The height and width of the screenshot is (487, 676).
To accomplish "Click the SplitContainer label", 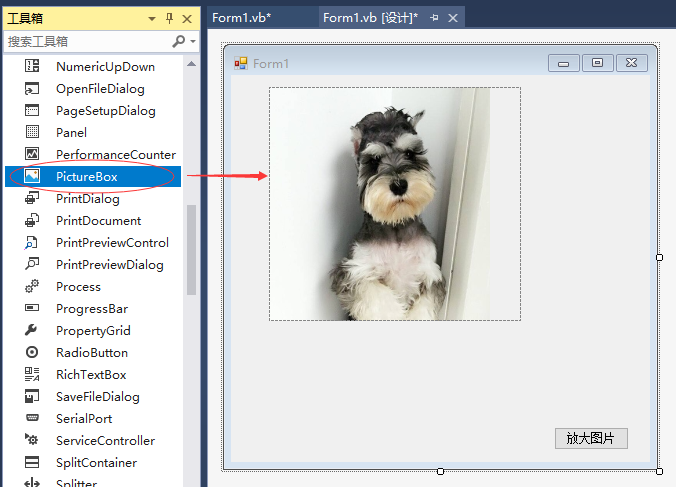I will (97, 462).
